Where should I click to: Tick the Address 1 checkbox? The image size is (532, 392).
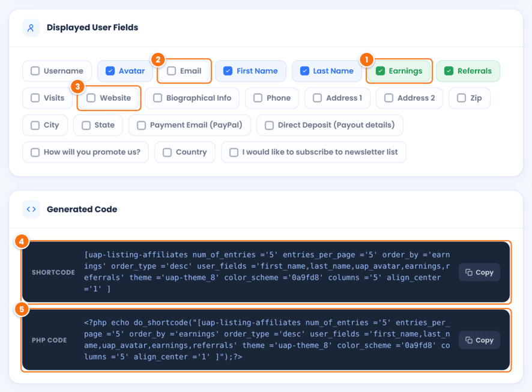point(317,98)
